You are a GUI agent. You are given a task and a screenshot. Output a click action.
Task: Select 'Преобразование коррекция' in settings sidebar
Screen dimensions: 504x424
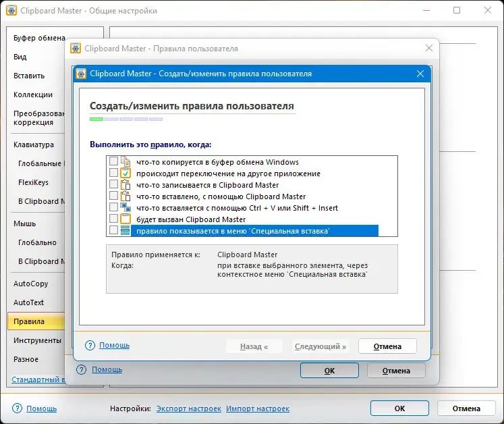click(38, 117)
